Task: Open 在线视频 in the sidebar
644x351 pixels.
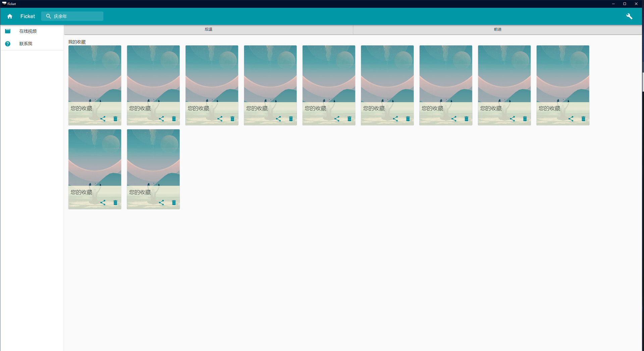Action: tap(28, 31)
